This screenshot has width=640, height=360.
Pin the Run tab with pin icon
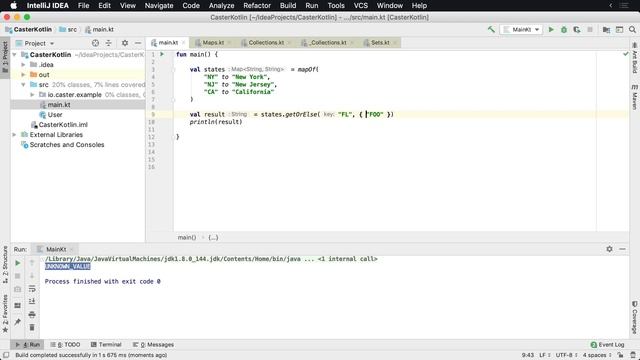pos(18,322)
